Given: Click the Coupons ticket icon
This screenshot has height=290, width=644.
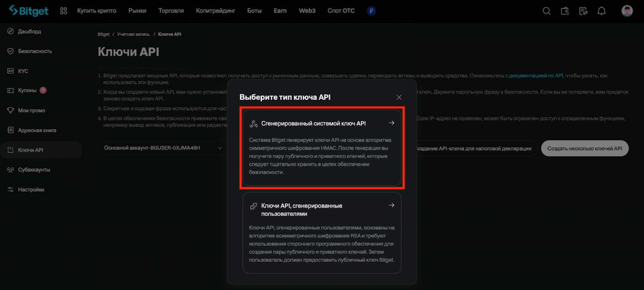Looking at the screenshot, I should [x=10, y=91].
